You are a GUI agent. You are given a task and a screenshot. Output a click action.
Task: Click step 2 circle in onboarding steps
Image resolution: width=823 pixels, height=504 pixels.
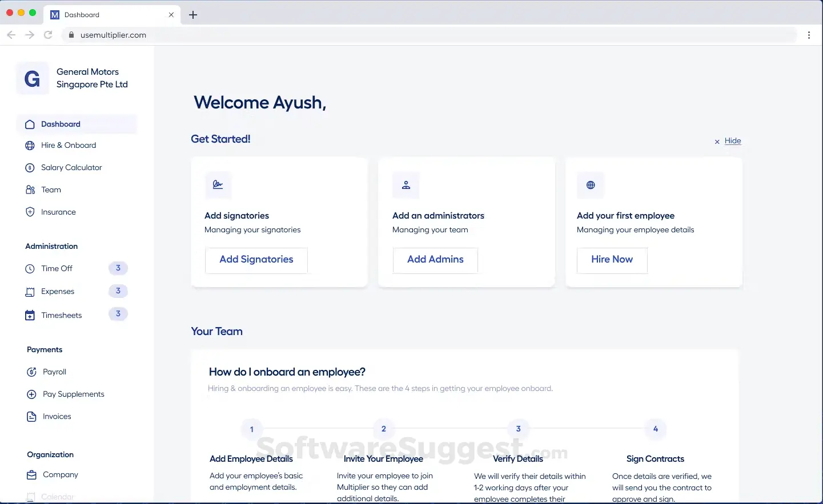[x=384, y=429]
